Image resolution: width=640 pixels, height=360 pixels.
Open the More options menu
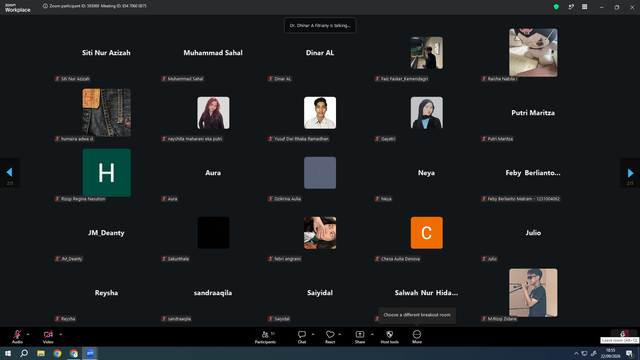[x=417, y=337]
